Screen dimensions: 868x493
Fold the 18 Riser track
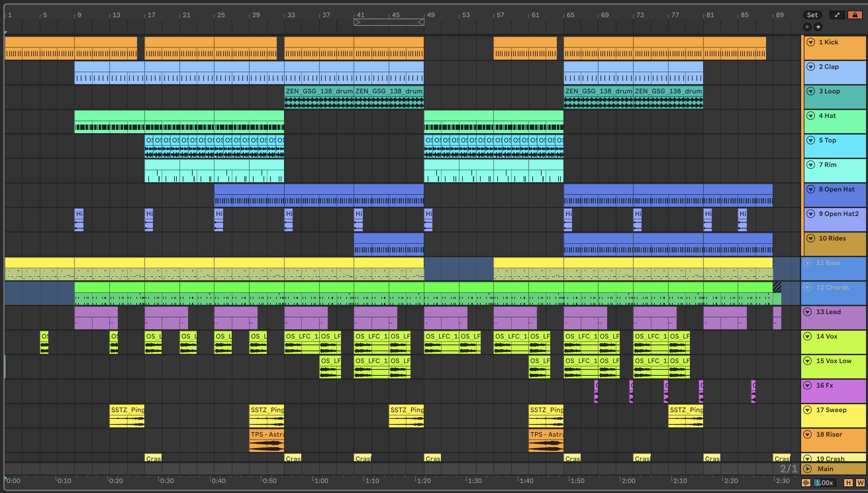point(807,434)
